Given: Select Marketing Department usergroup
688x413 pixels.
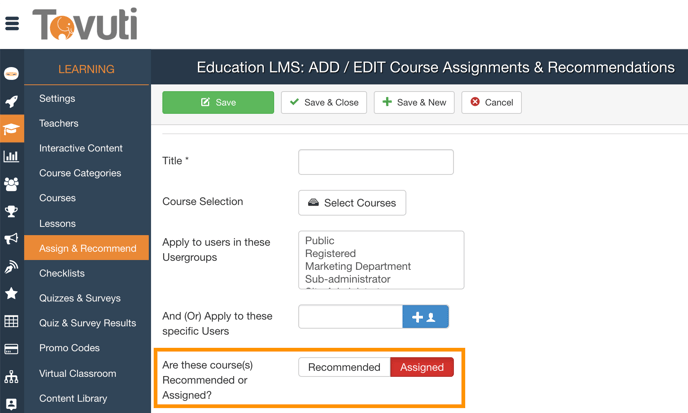Looking at the screenshot, I should pos(357,267).
